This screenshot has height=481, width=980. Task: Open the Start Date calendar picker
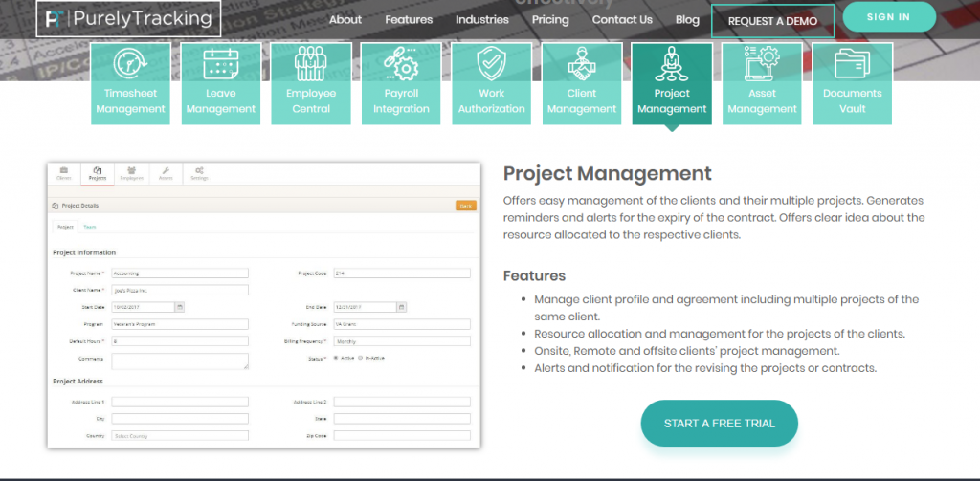coord(180,307)
